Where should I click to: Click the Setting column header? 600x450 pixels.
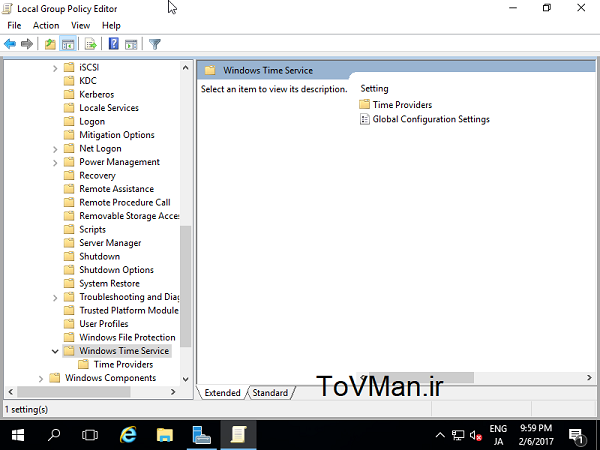(374, 88)
